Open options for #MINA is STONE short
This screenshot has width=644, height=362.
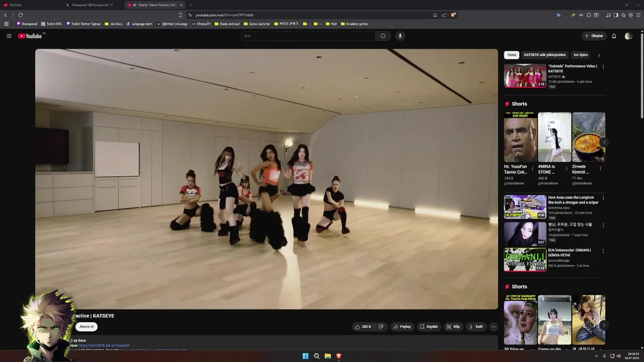coord(567,168)
